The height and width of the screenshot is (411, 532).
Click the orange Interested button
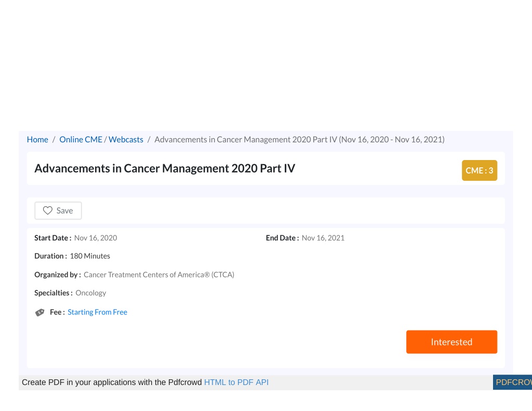451,342
